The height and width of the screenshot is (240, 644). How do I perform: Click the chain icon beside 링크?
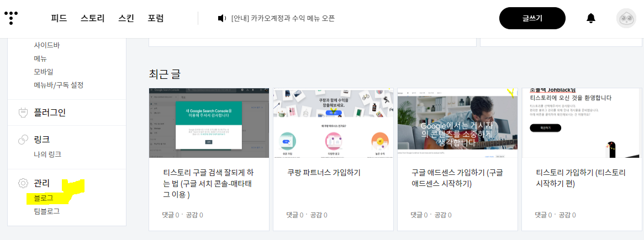point(23,140)
